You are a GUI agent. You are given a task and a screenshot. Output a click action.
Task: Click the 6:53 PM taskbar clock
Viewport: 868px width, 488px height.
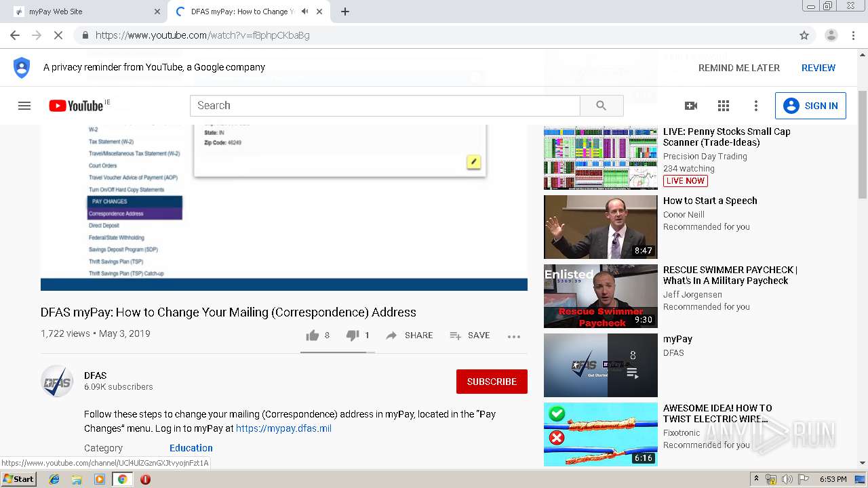tap(833, 479)
